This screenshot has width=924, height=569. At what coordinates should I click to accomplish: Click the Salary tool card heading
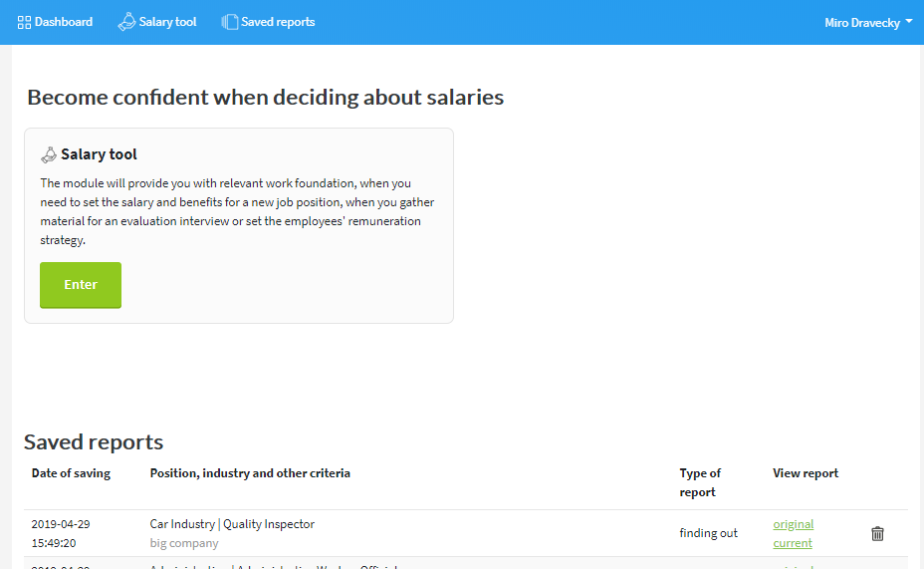pyautogui.click(x=99, y=154)
